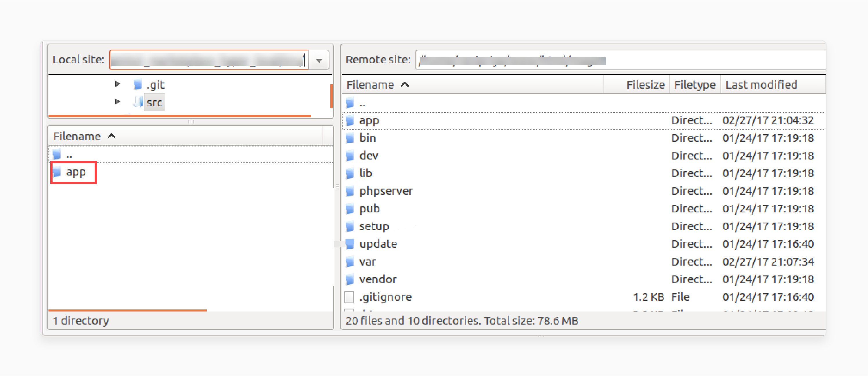Select the remote .gitignore file name

click(386, 297)
